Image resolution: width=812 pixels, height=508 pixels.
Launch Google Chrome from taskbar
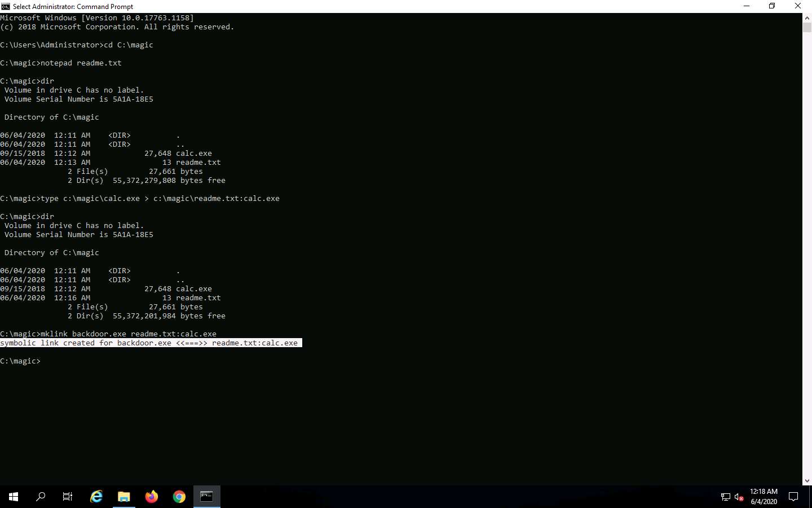point(179,497)
